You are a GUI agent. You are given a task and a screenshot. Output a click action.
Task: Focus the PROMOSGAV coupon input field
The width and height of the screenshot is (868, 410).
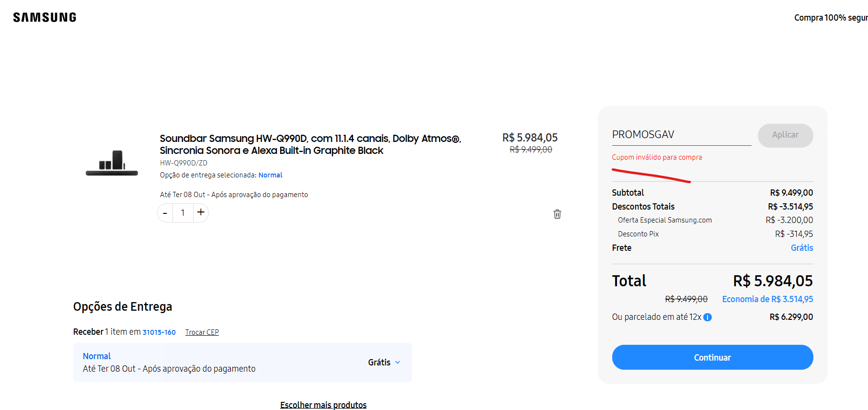click(x=682, y=135)
